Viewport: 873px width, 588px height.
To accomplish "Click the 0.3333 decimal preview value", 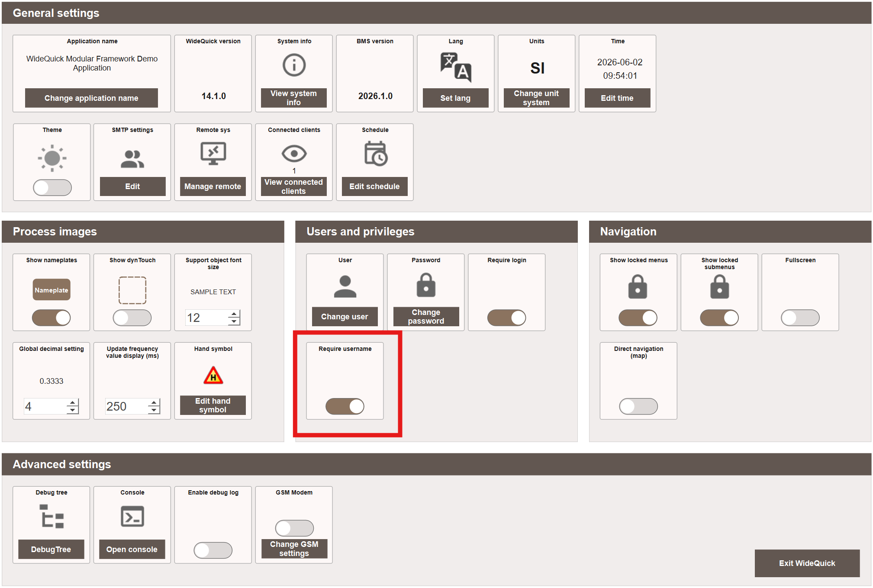I will tap(52, 381).
